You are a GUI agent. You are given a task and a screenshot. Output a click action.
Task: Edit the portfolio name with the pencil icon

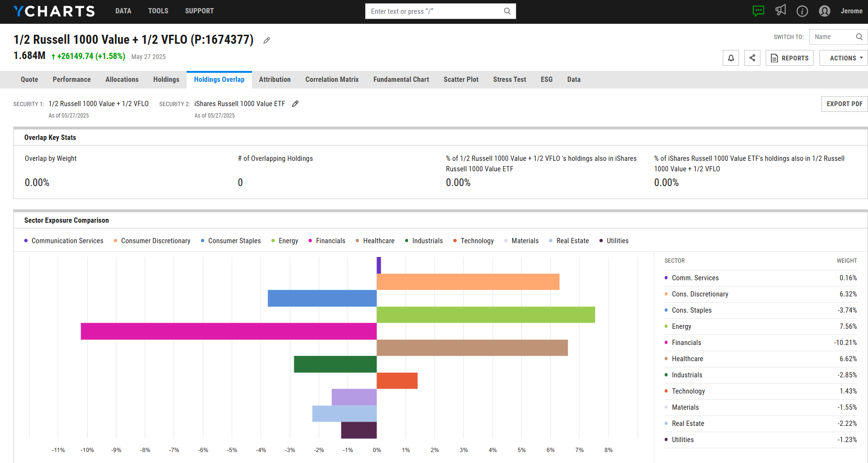[266, 40]
